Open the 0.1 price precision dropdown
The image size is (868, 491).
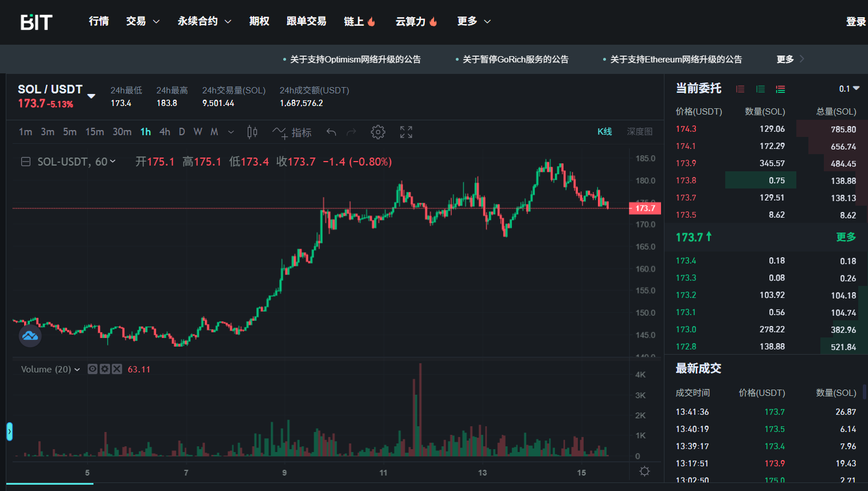pos(849,89)
